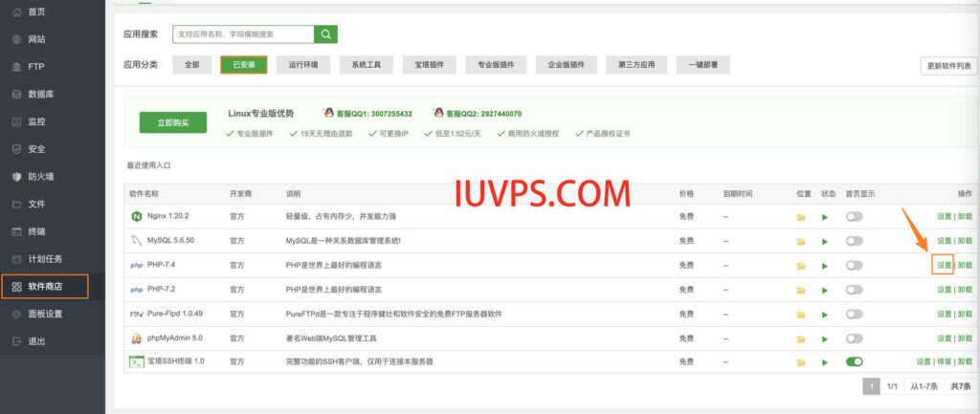980x414 pixels.
Task: Click 修复 for 宝塔SSH终端 1.0
Action: click(x=945, y=361)
